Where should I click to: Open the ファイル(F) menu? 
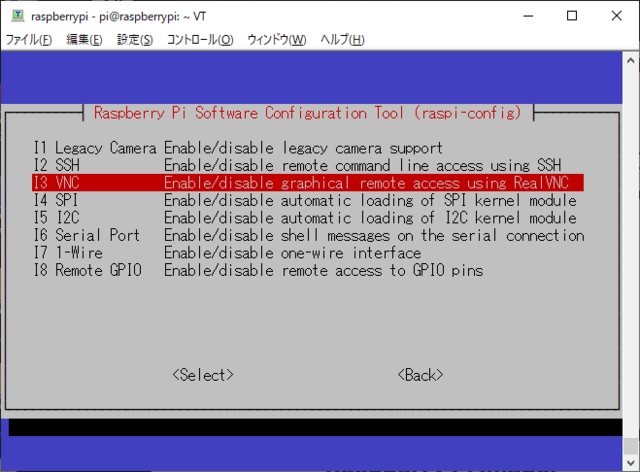pyautogui.click(x=29, y=40)
